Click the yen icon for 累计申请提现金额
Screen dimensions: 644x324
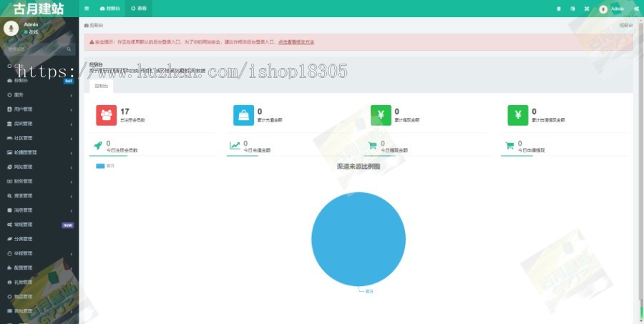click(x=518, y=115)
